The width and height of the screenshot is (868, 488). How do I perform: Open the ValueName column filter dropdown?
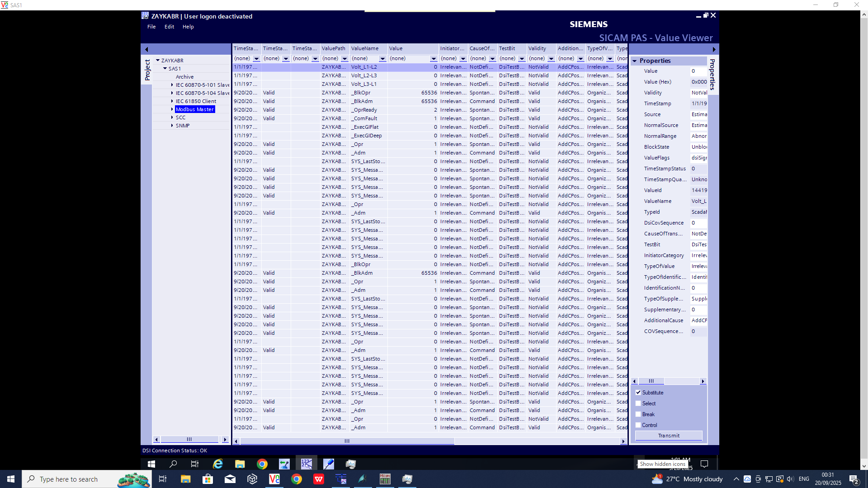382,59
